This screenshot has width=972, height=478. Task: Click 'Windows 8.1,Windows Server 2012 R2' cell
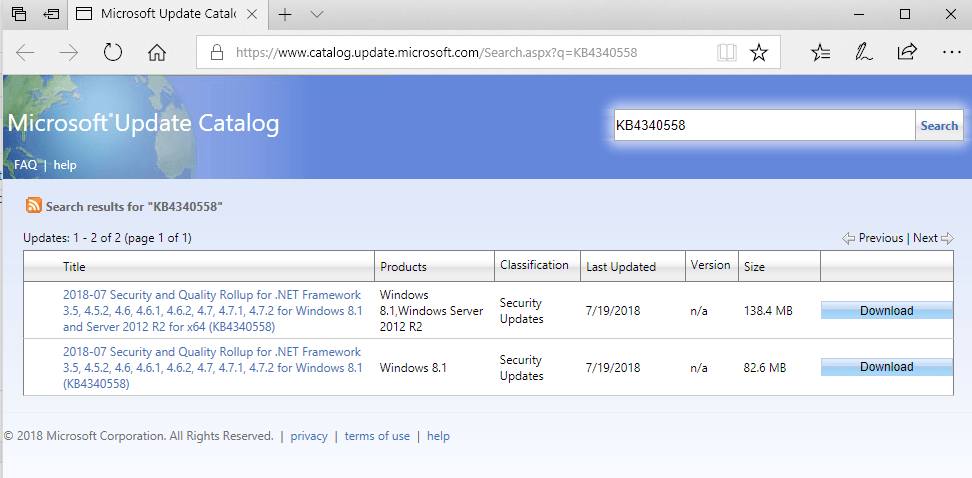click(x=431, y=311)
